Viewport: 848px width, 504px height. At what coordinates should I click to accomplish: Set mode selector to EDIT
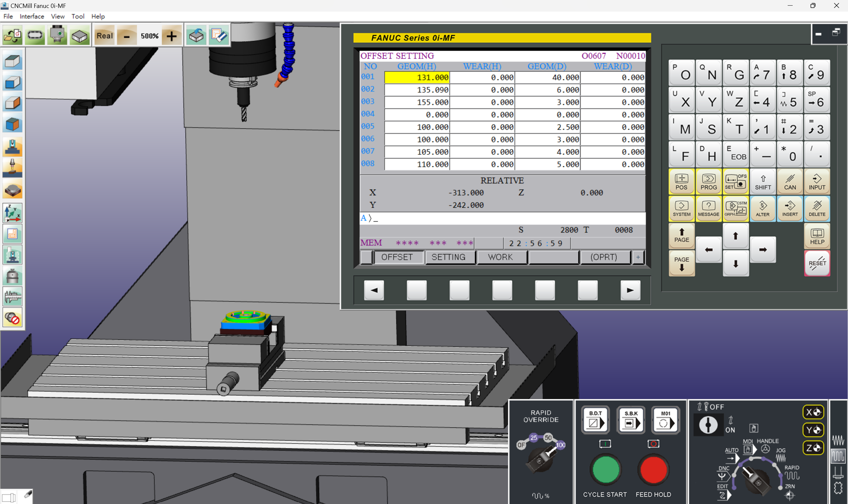(x=723, y=491)
